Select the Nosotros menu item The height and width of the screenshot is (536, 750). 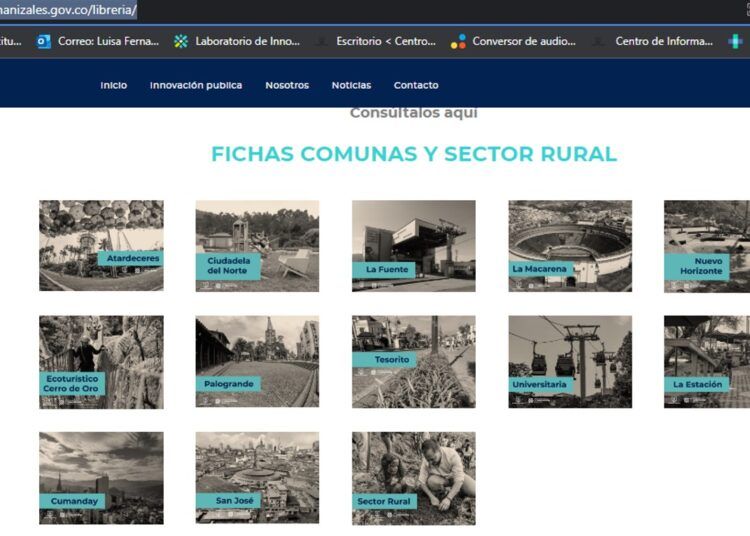click(287, 85)
